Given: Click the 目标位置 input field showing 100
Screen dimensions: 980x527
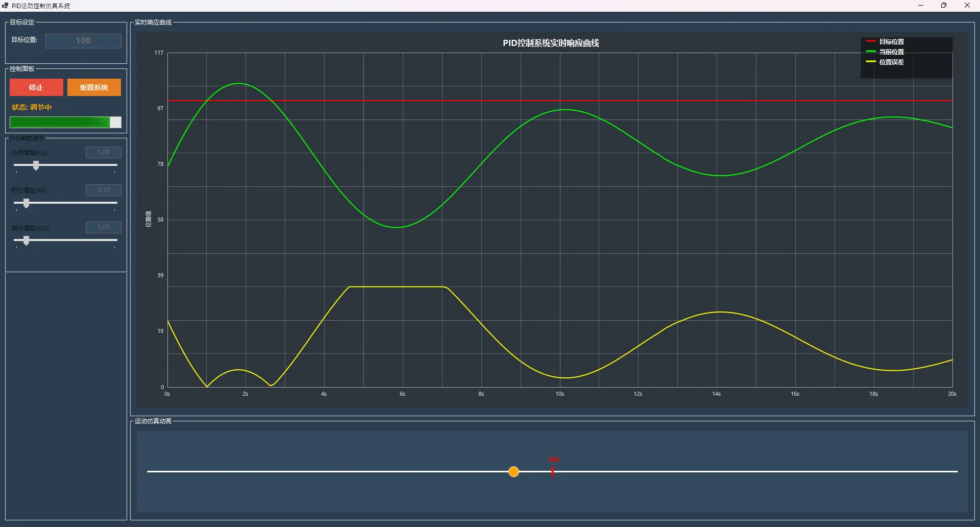Looking at the screenshot, I should (x=83, y=41).
